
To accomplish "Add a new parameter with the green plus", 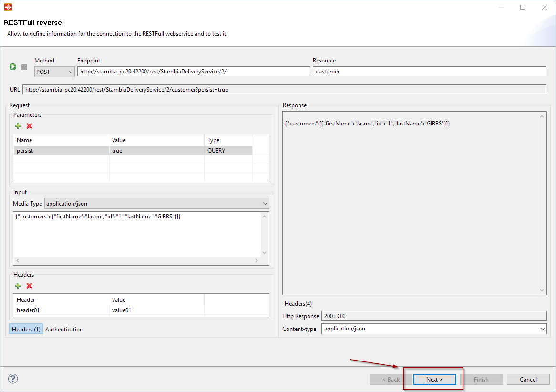I will click(18, 126).
